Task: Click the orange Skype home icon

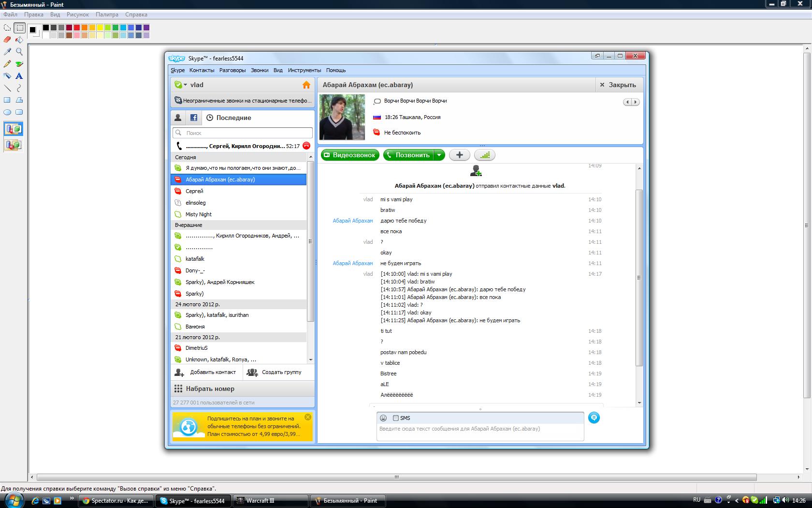Action: tap(306, 85)
